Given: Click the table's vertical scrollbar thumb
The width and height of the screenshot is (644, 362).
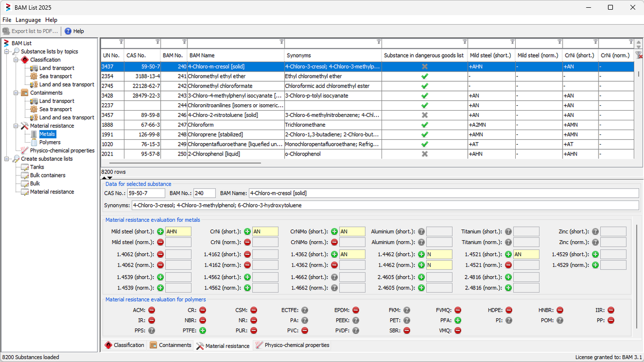Looking at the screenshot, I should tap(639, 74).
